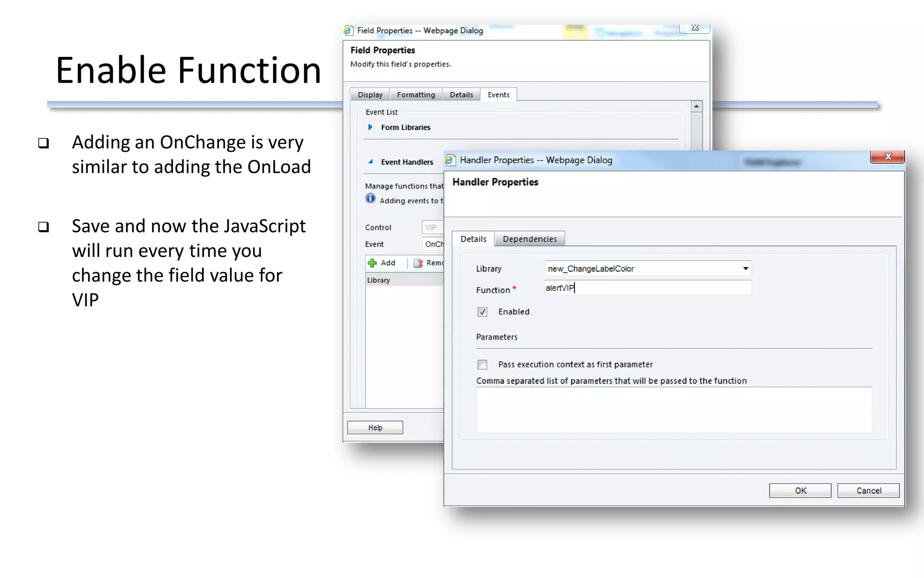Click the Field Properties dialog IE icon
924x578 pixels.
348,31
